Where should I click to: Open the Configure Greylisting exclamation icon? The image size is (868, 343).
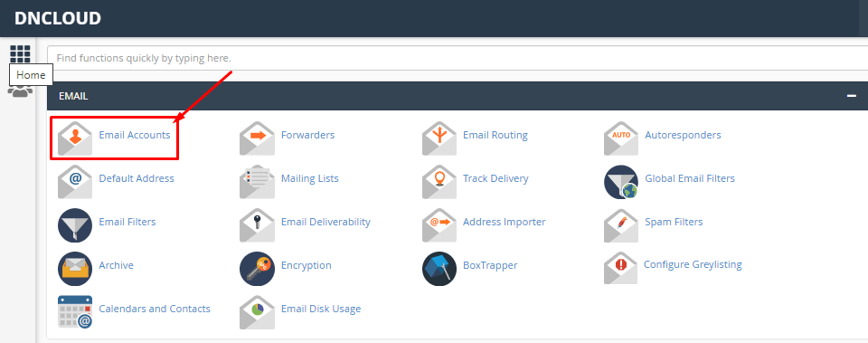[621, 268]
